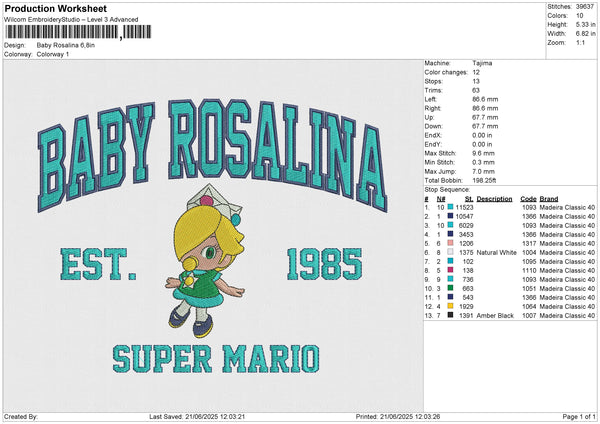Click the Production Worksheet title
The width and height of the screenshot is (600, 424).
pos(46,8)
